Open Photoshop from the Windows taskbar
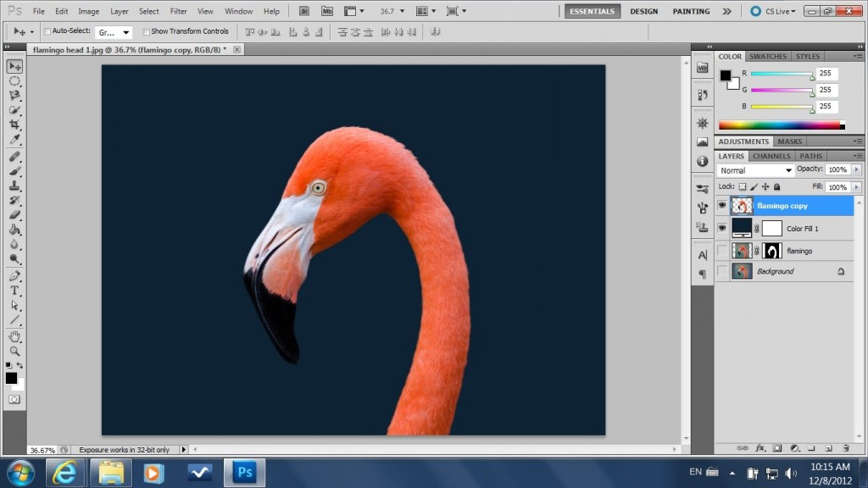The width and height of the screenshot is (868, 488). click(244, 472)
